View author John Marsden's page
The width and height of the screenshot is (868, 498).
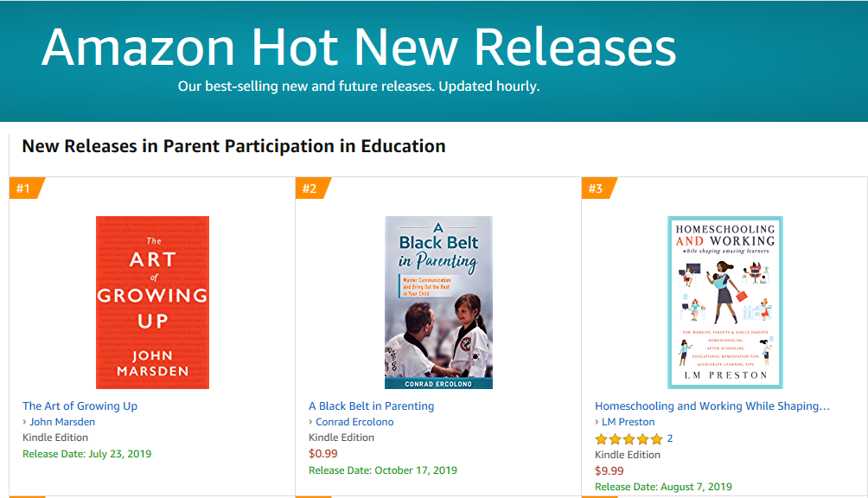(x=62, y=422)
